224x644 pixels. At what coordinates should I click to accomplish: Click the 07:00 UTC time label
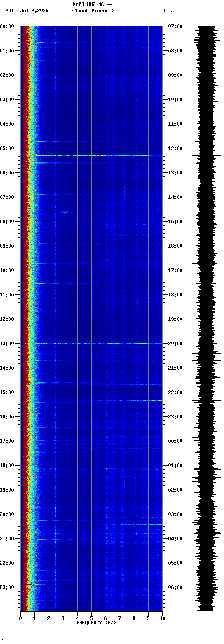click(x=175, y=26)
